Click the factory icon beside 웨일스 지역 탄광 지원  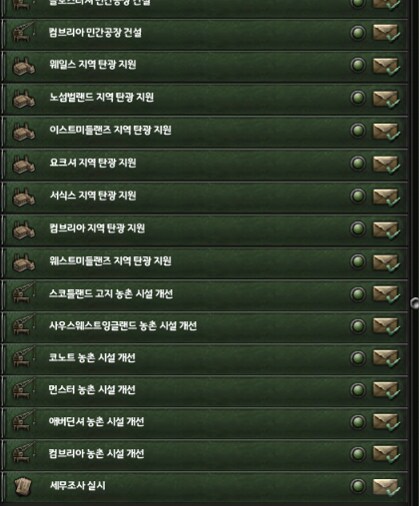23,65
